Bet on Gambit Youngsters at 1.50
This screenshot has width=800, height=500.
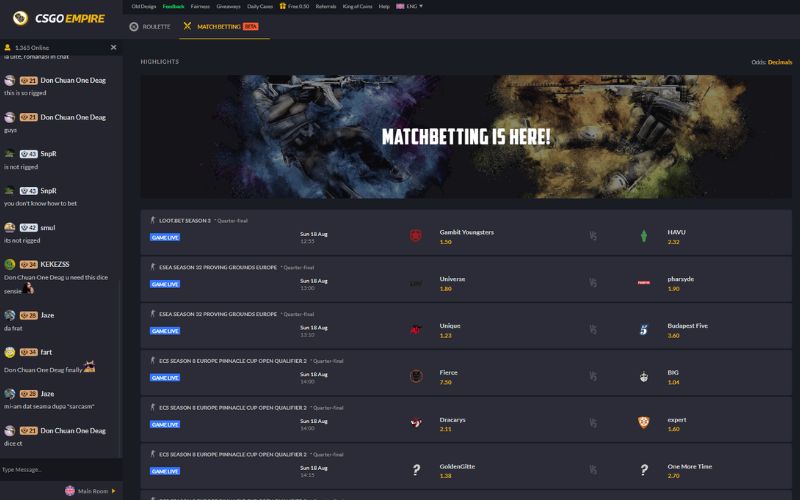[x=445, y=242]
